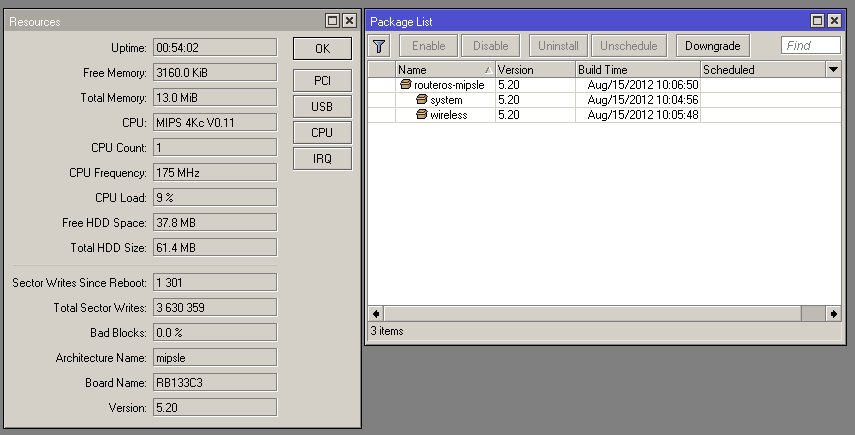Viewport: 855px width, 435px height.
Task: Click the right arrow of horizontal scrollbar
Action: click(834, 313)
